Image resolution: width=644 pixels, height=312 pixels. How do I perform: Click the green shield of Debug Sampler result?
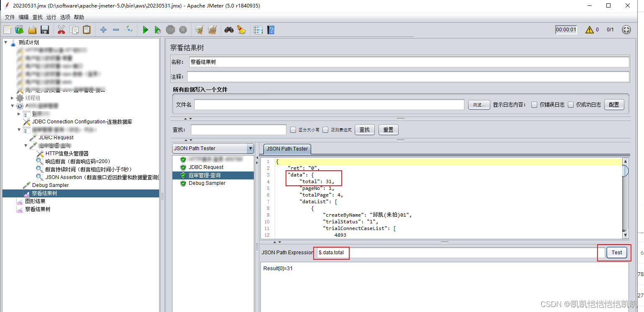183,183
